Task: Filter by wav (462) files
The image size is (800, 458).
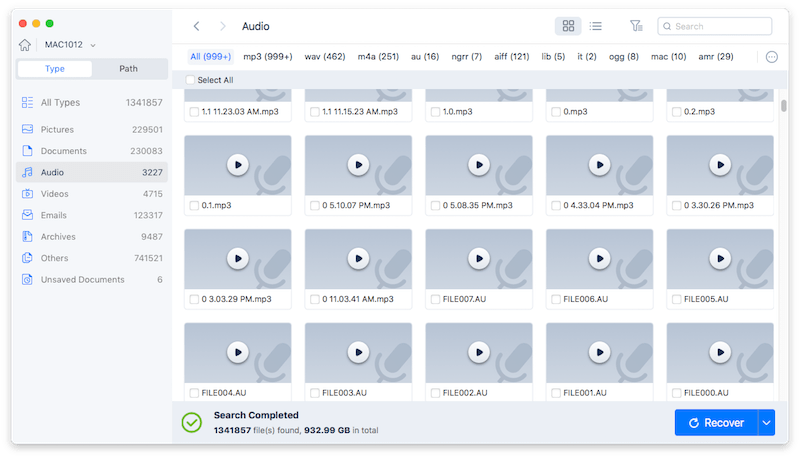Action: point(325,57)
